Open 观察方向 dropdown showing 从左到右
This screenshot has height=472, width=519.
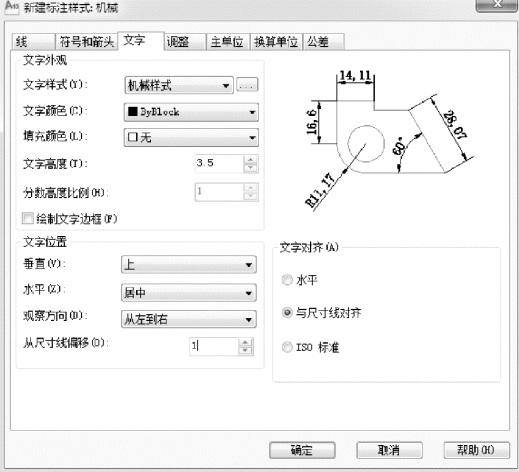click(x=189, y=319)
